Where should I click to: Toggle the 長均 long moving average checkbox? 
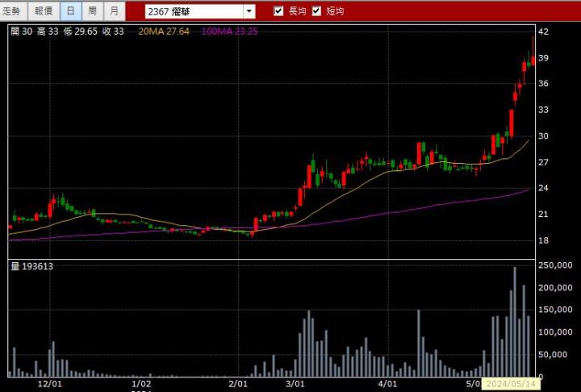279,11
